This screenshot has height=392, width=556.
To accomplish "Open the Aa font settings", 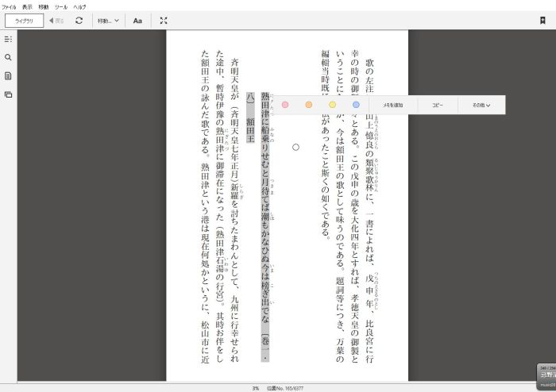I will pyautogui.click(x=137, y=21).
